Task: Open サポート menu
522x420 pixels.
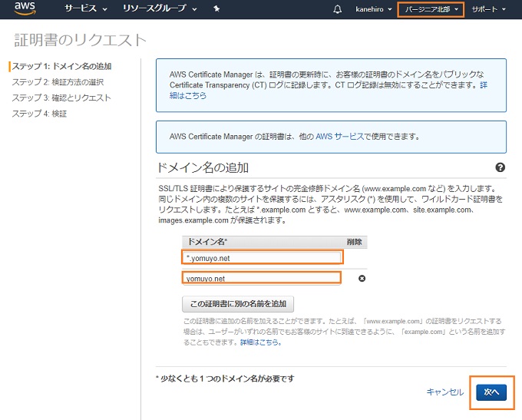Action: pos(488,9)
